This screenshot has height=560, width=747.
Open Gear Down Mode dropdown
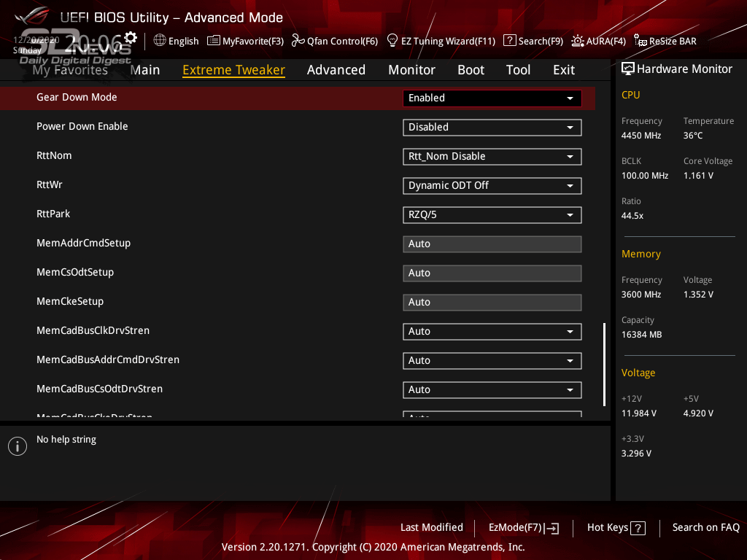coord(492,98)
